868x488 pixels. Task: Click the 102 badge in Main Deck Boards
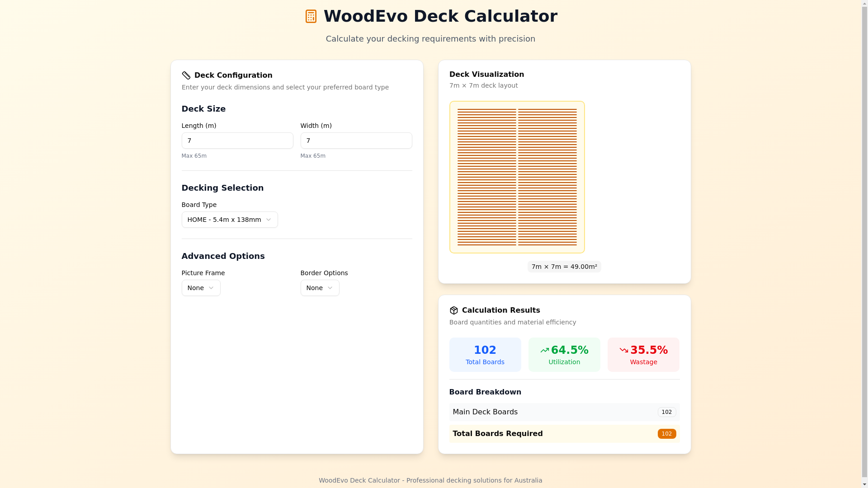[667, 412]
